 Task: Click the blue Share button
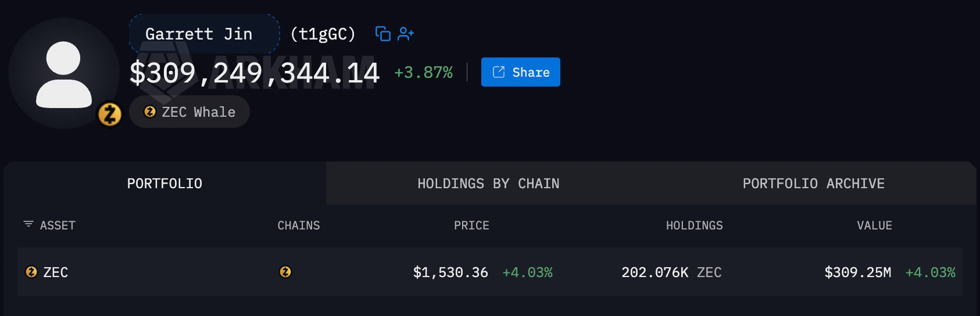coord(521,72)
